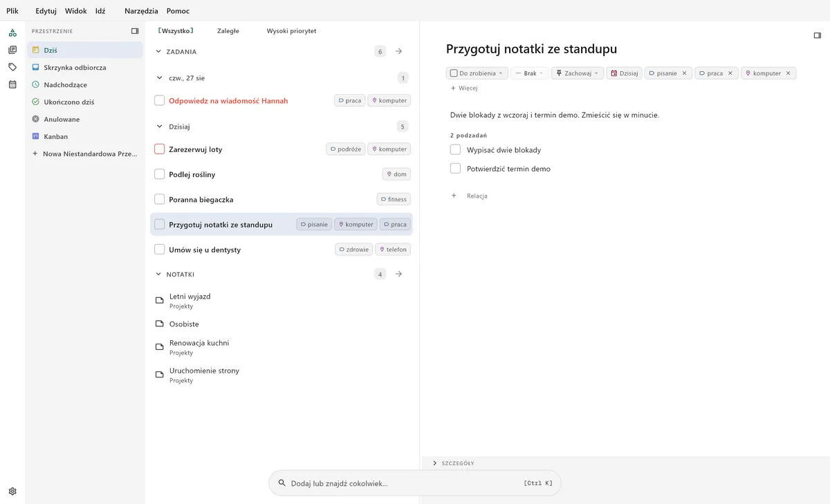Open the calendar icon in left rail
The image size is (830, 504).
pyautogui.click(x=12, y=84)
